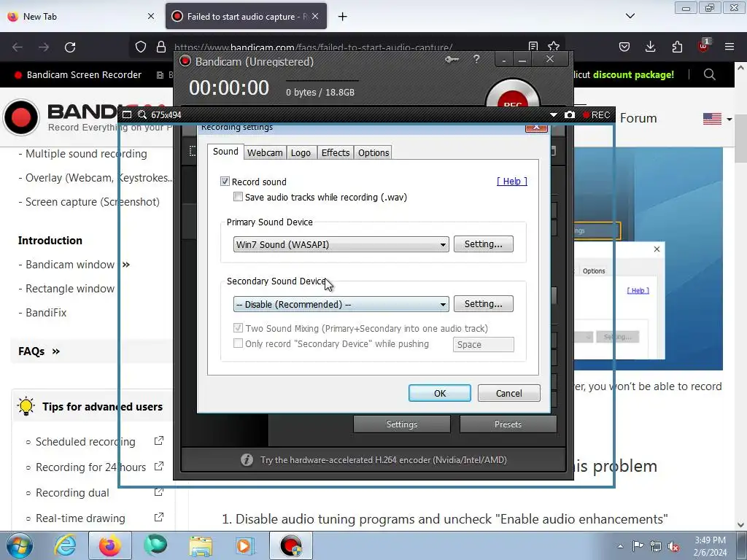Click the padlock site security icon
Viewport: 747px width, 560px height.
click(x=161, y=47)
